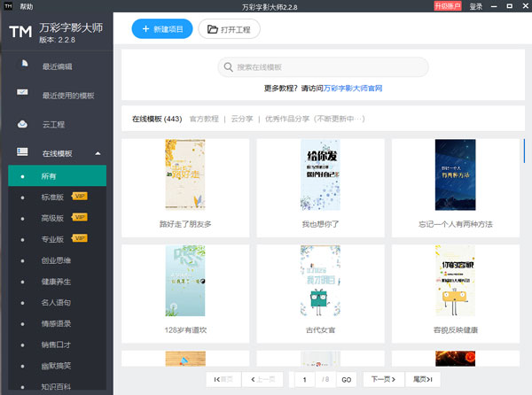532x395 pixels.
Task: Click the page number input box
Action: 304,379
